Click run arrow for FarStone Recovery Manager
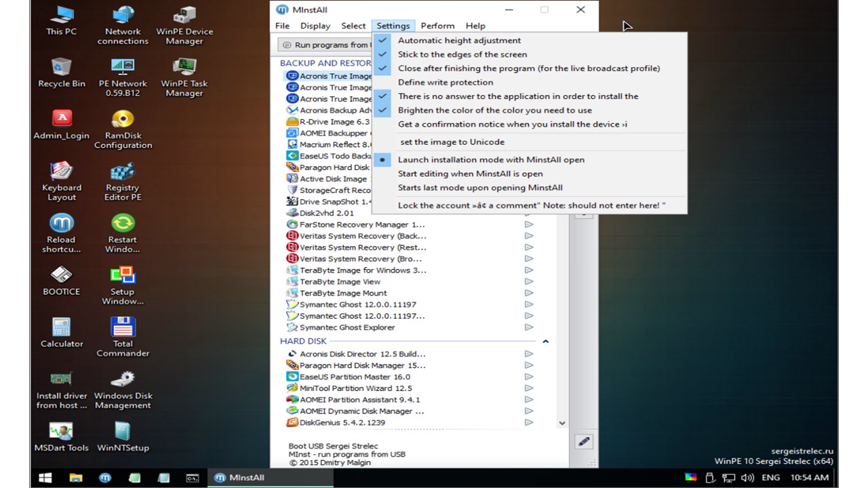This screenshot has height=488, width=868. pyautogui.click(x=529, y=224)
